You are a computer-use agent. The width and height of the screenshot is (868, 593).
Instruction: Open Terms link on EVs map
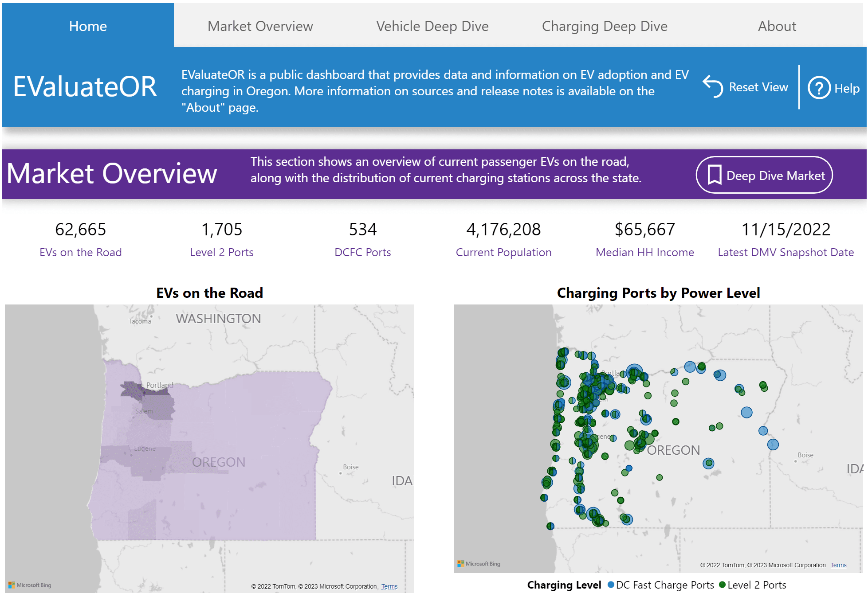(x=389, y=586)
